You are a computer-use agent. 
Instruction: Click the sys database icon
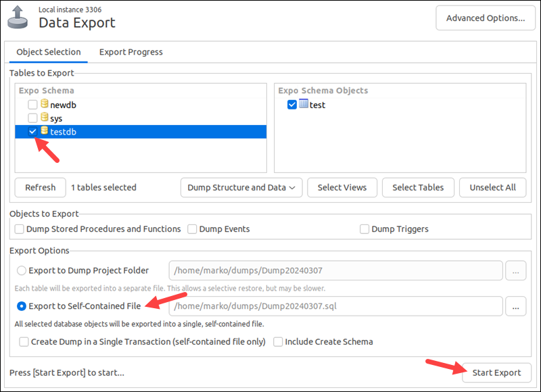pyautogui.click(x=45, y=118)
